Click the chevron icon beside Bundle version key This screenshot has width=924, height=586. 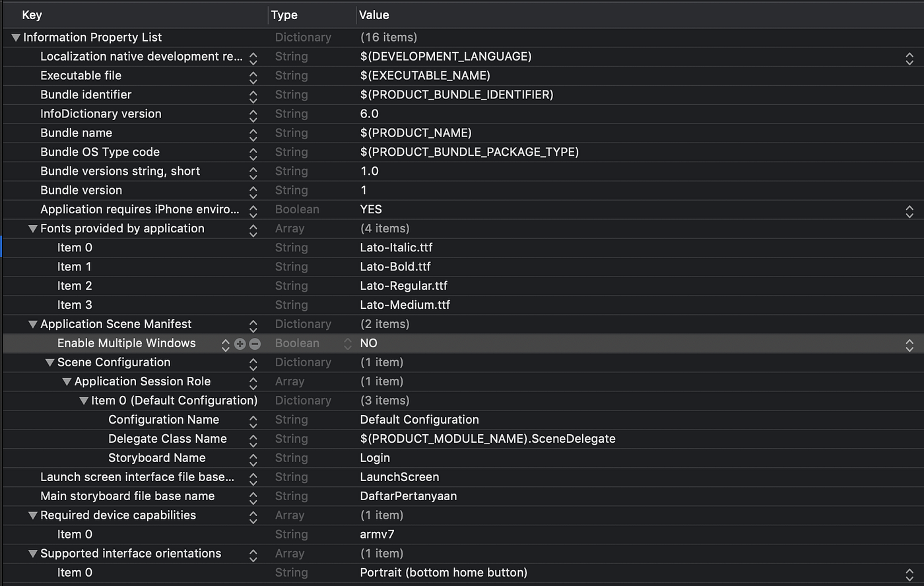(253, 190)
